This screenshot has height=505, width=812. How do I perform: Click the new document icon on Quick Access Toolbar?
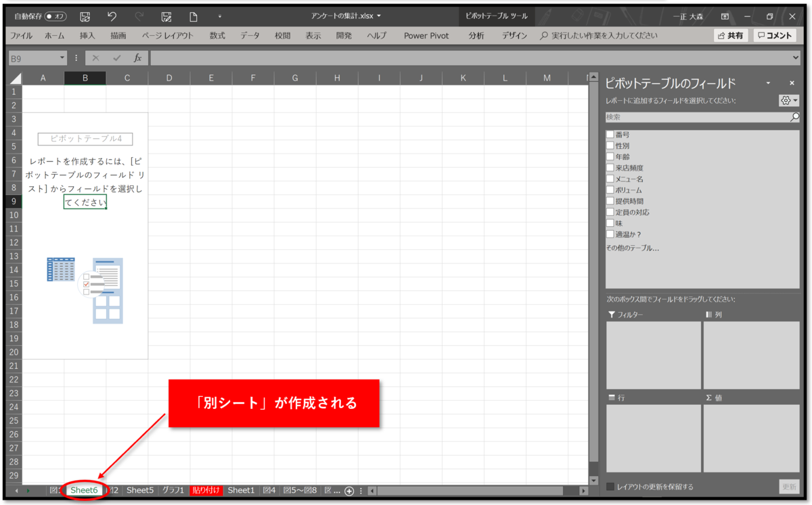click(194, 16)
